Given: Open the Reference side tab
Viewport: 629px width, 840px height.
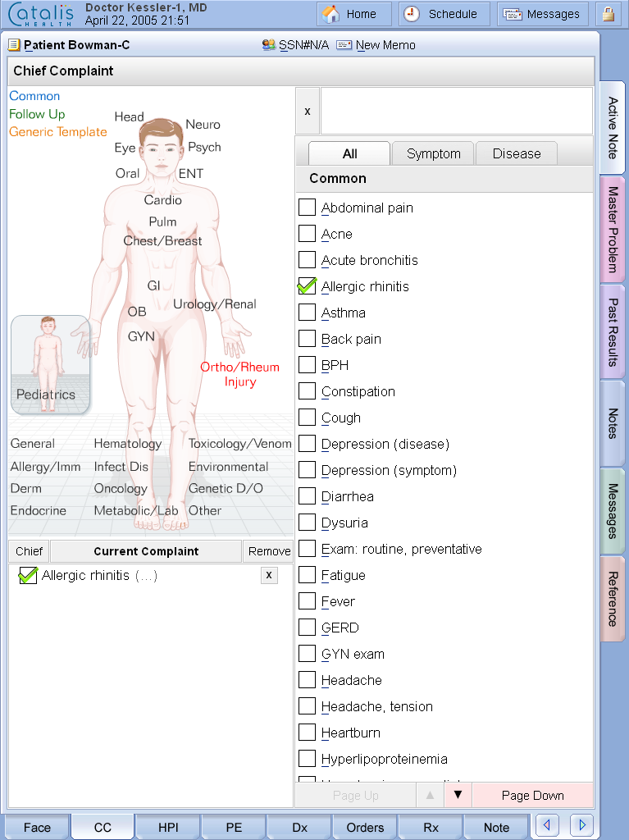Looking at the screenshot, I should tap(613, 599).
